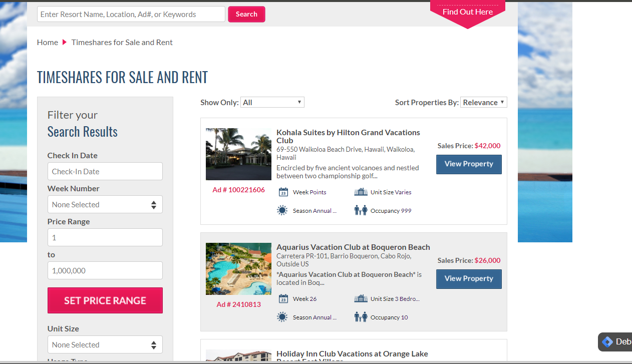
Task: Click Sales Price $42,000
Action: pos(469,146)
